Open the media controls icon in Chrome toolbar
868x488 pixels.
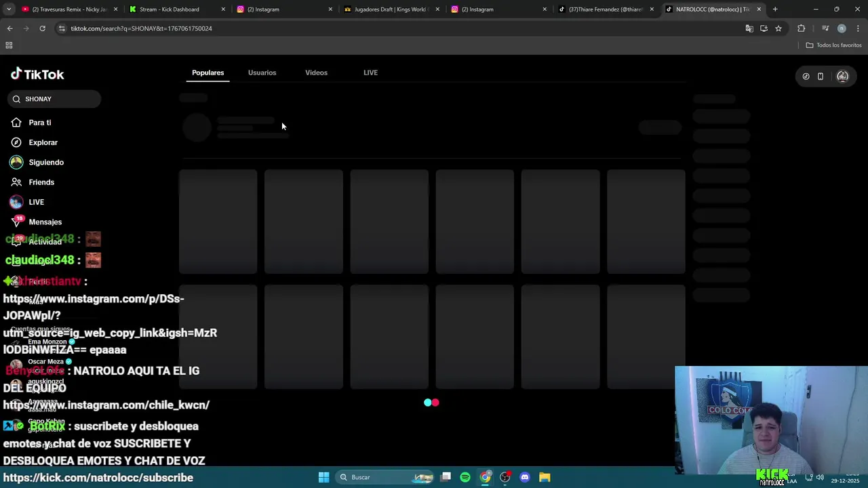(825, 28)
